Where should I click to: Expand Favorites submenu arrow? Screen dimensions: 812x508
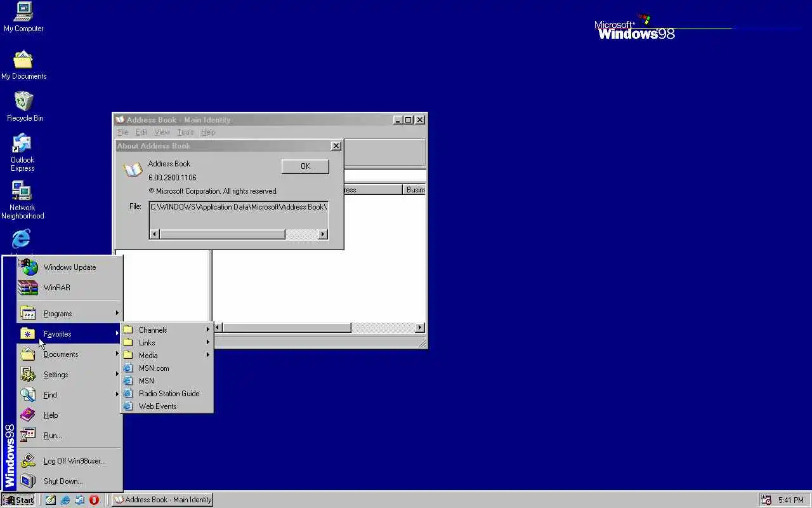(x=117, y=333)
